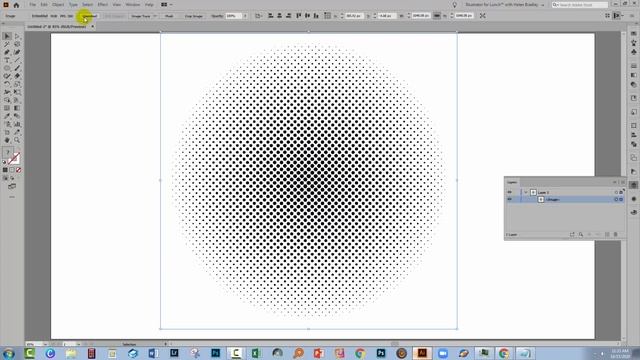Select the Blend tool

point(17,116)
